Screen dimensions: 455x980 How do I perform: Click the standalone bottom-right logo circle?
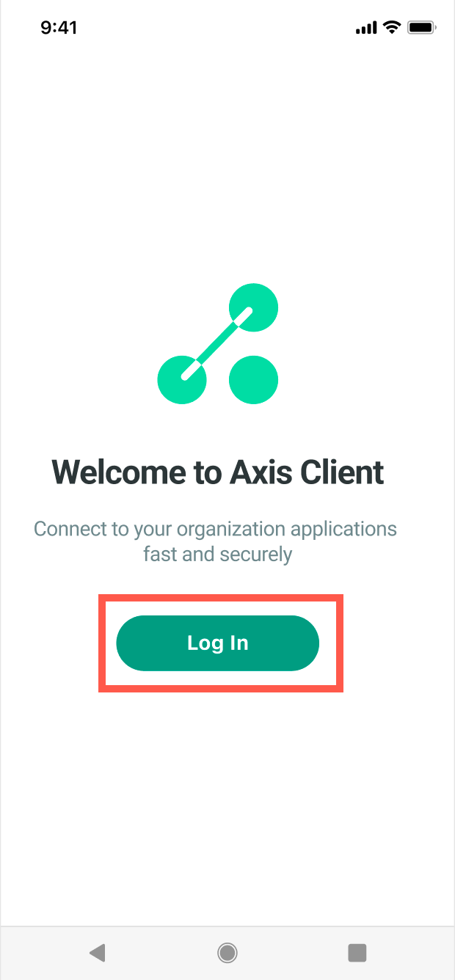tap(254, 380)
